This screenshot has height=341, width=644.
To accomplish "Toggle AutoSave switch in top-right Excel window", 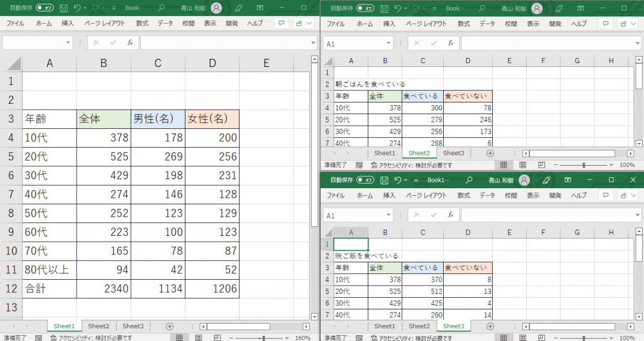I will (365, 8).
